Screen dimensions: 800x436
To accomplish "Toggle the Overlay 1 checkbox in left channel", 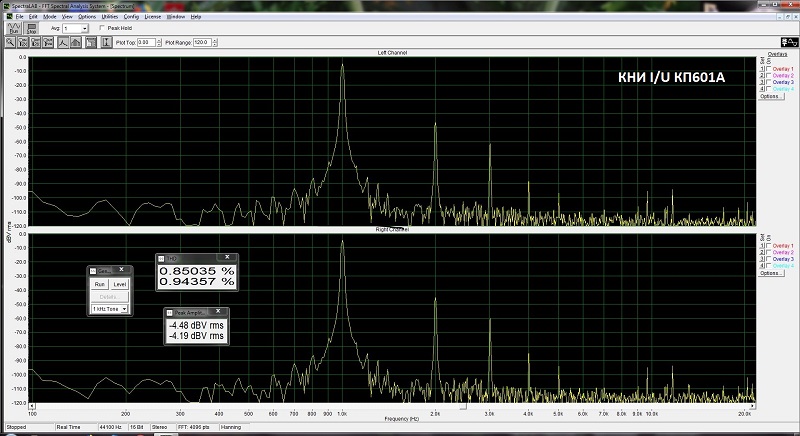I will tap(767, 69).
